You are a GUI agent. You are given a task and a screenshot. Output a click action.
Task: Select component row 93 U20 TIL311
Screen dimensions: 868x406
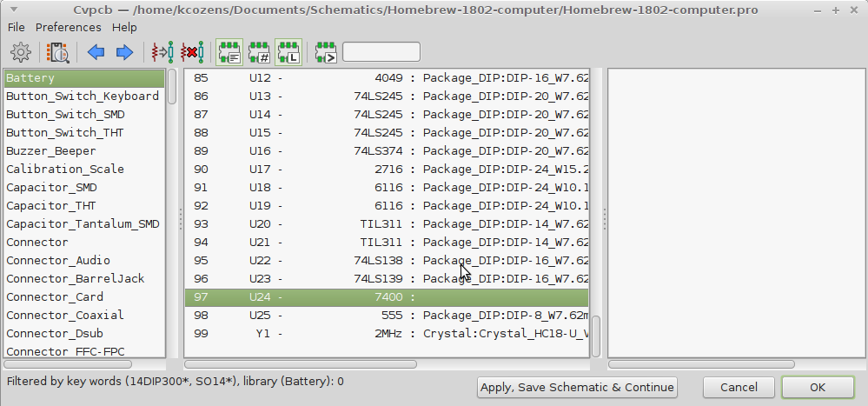click(x=387, y=224)
